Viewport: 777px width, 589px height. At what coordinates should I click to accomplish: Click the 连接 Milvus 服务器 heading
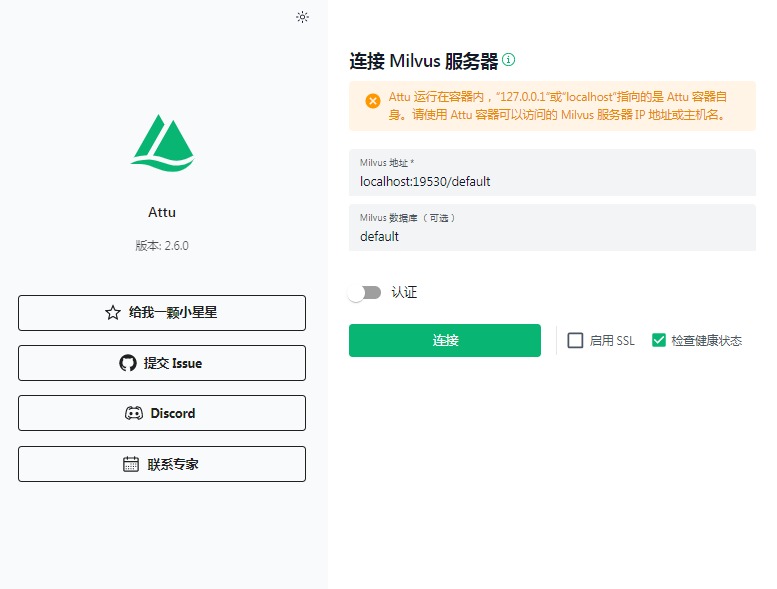click(x=424, y=61)
